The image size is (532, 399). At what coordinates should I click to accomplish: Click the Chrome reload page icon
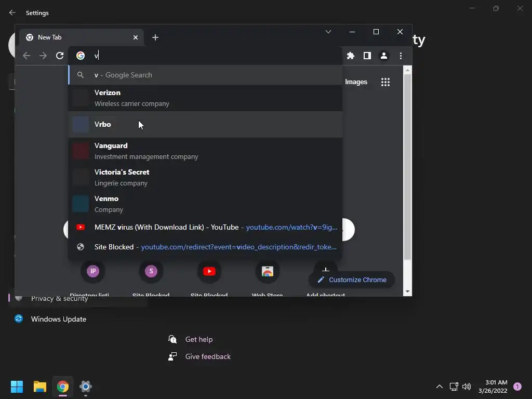click(x=60, y=56)
